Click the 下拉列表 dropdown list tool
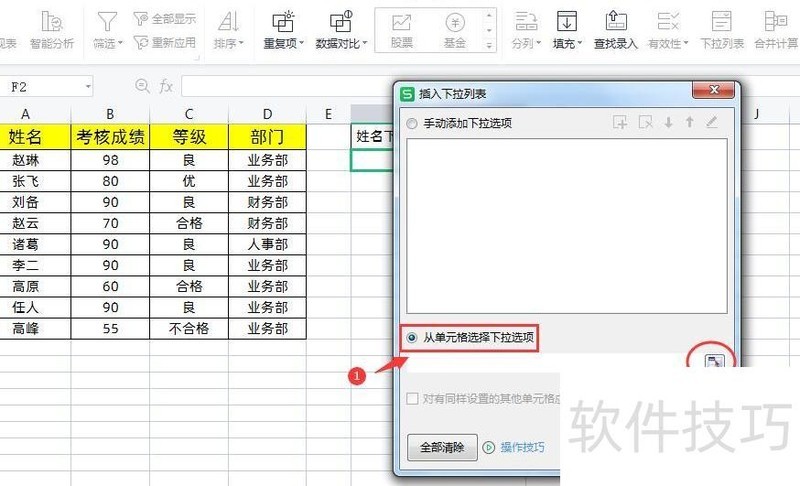This screenshot has height=486, width=800. [x=721, y=30]
